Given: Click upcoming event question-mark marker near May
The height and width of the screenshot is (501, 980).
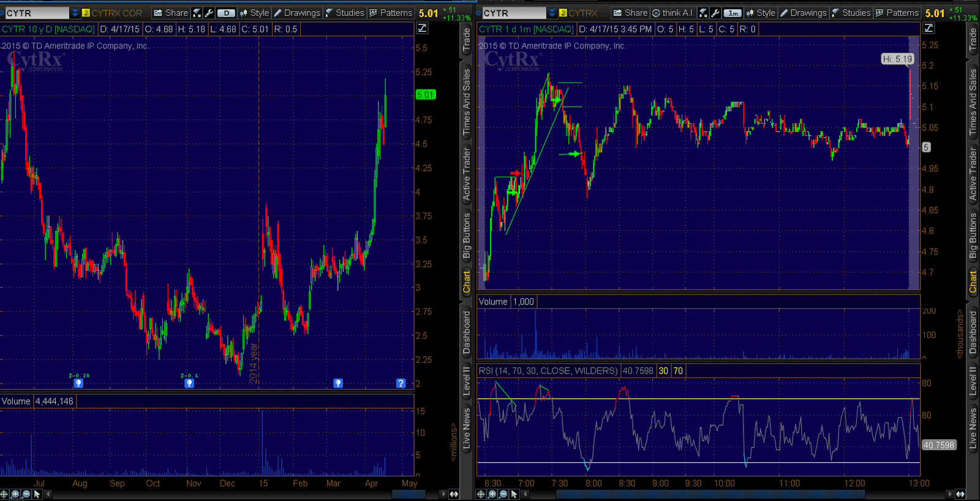Looking at the screenshot, I should pos(401,383).
